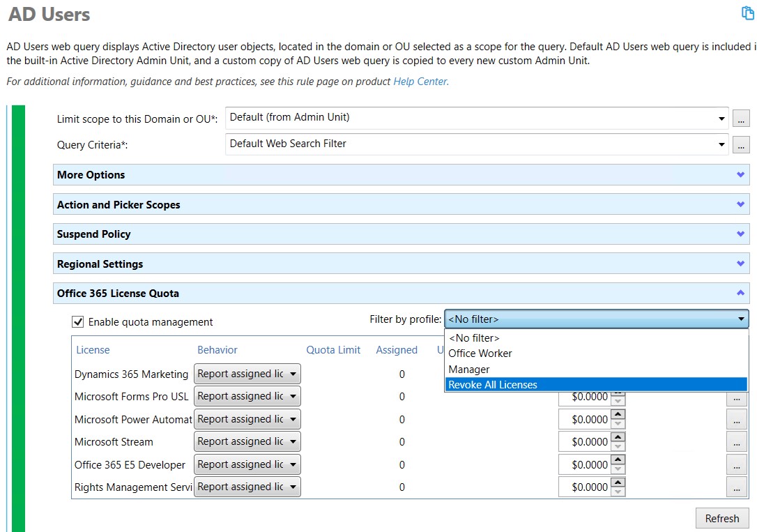Choose Manager in the profile list
This screenshot has width=757, height=532.
[596, 370]
